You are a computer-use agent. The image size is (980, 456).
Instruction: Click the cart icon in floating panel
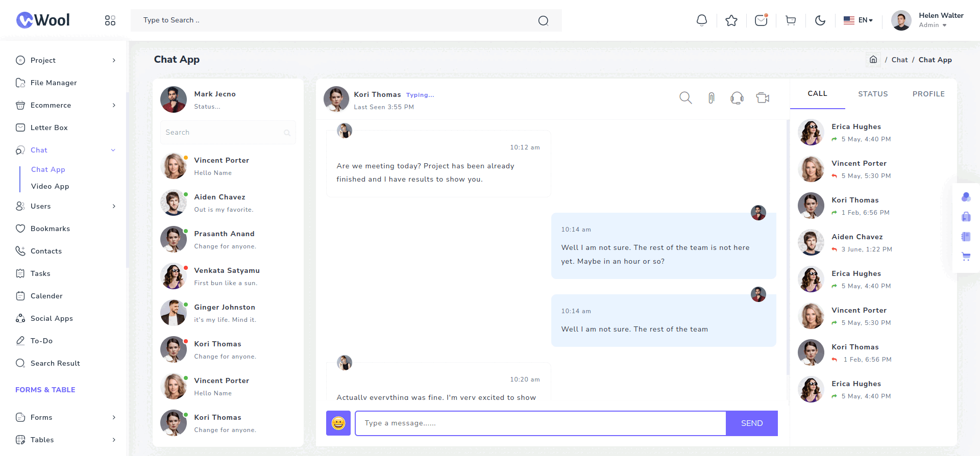pos(966,257)
